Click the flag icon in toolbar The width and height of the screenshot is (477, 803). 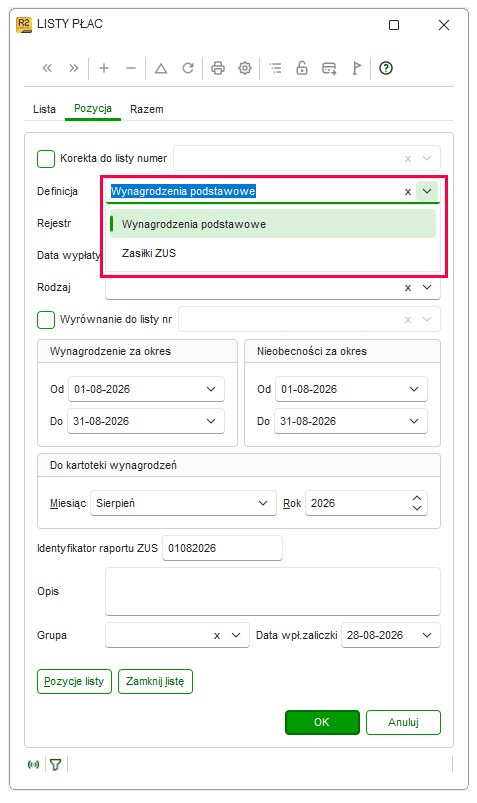pos(357,68)
